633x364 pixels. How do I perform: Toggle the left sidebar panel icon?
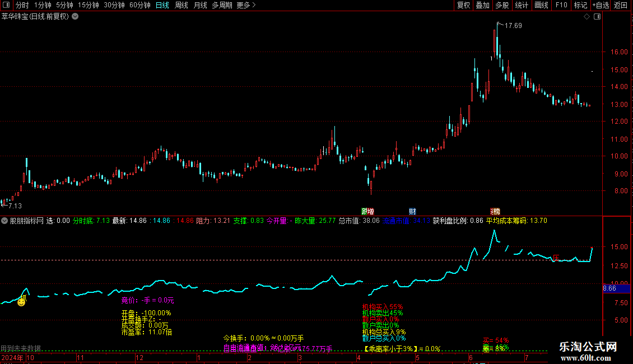(6, 5)
